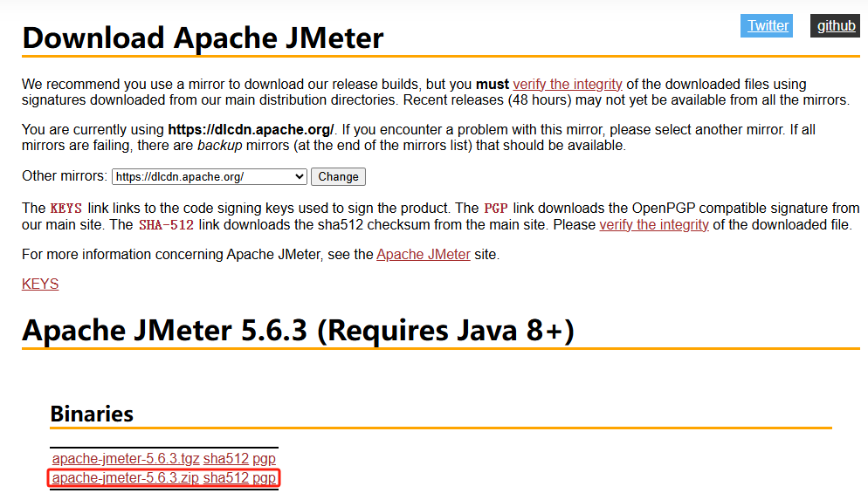868x500 pixels.
Task: Click the Change mirror button
Action: [338, 177]
